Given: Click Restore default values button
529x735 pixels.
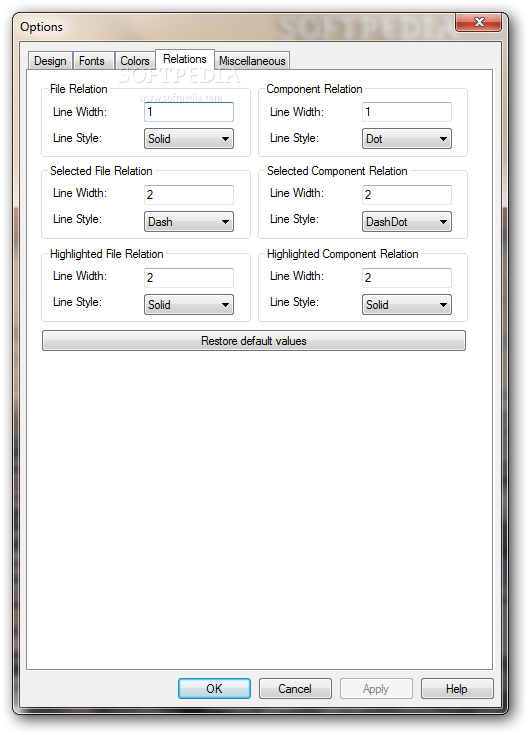Looking at the screenshot, I should tap(254, 341).
